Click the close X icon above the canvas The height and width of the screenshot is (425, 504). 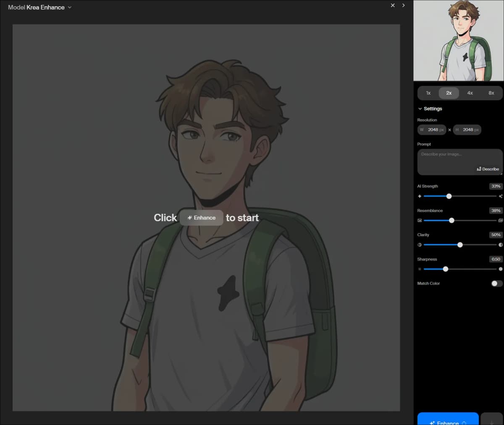(393, 5)
